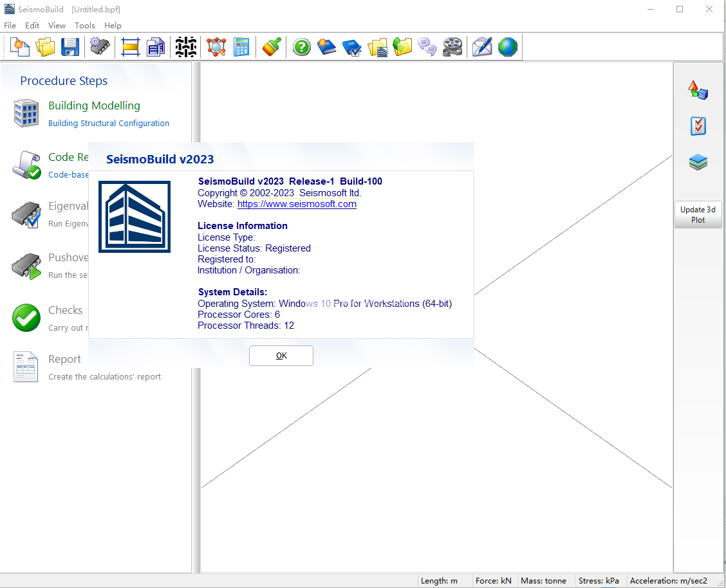The image size is (726, 588).
Task: Click the New Project toolbar icon
Action: click(x=21, y=47)
